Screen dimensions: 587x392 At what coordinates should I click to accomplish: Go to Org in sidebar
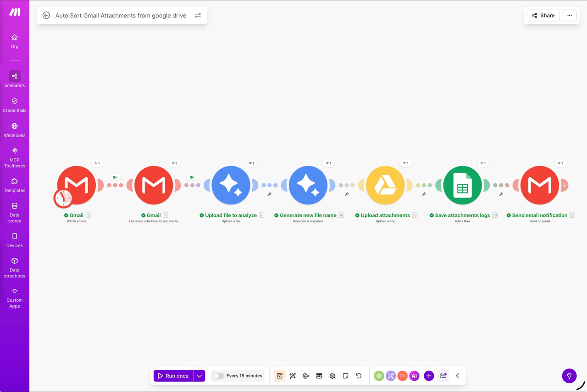15,41
